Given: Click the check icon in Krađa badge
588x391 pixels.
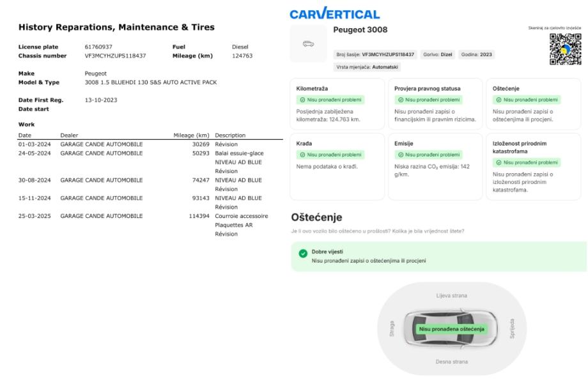Looking at the screenshot, I should tap(302, 155).
